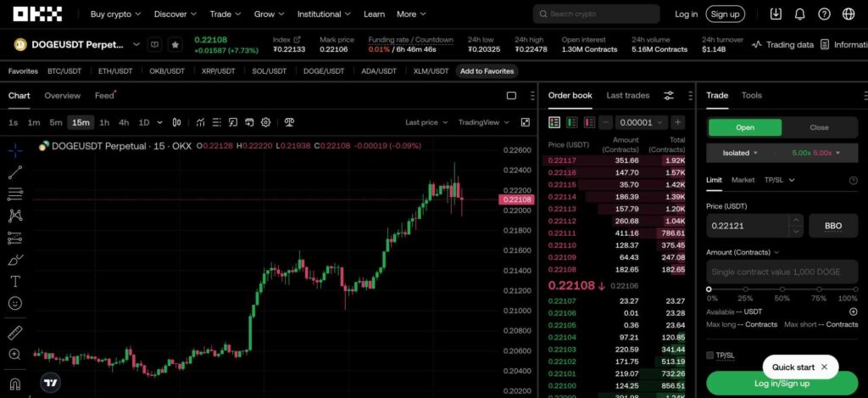Expand the TP/SL order type dropdown
Viewport: 868px width, 398px height.
click(x=780, y=180)
